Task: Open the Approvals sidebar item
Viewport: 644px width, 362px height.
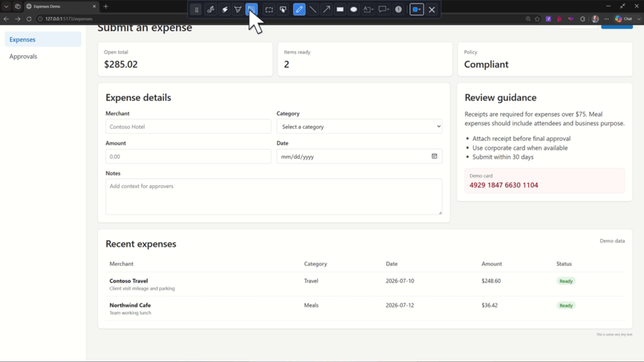Action: tap(43, 56)
